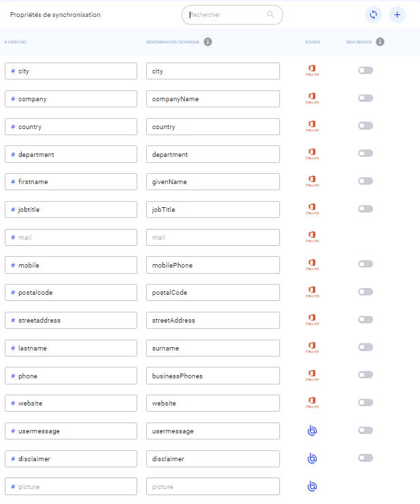Click the company hashtag field

71,99
